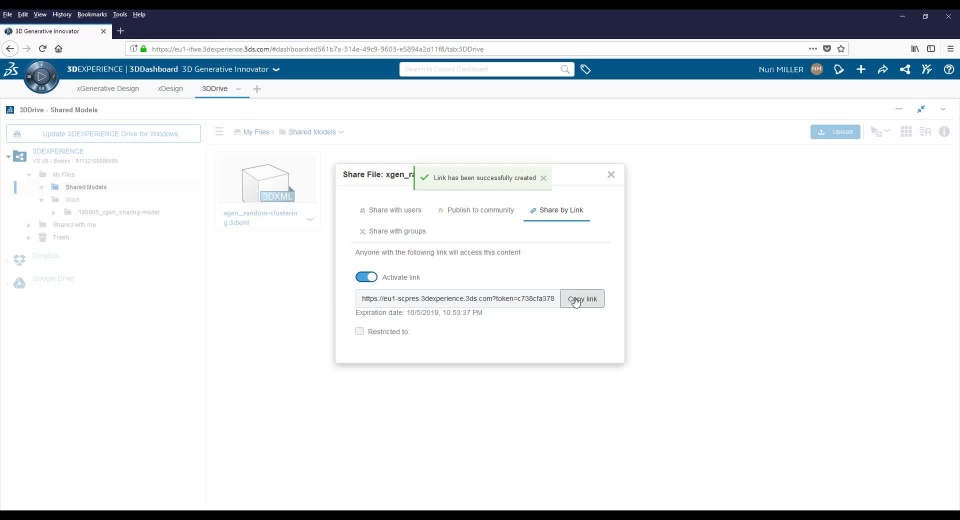The width and height of the screenshot is (960, 520).
Task: Click the browser back arrow
Action: click(x=10, y=48)
